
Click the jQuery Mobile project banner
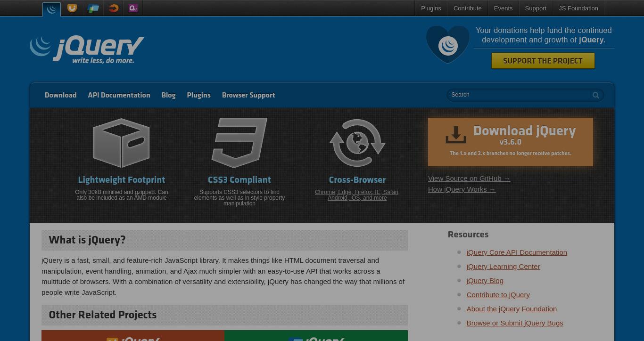point(316,335)
